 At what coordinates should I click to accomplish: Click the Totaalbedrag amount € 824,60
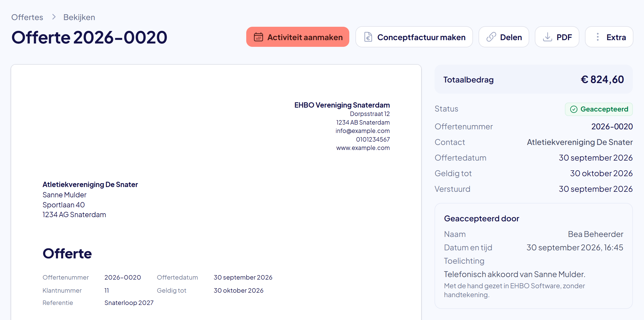(602, 80)
